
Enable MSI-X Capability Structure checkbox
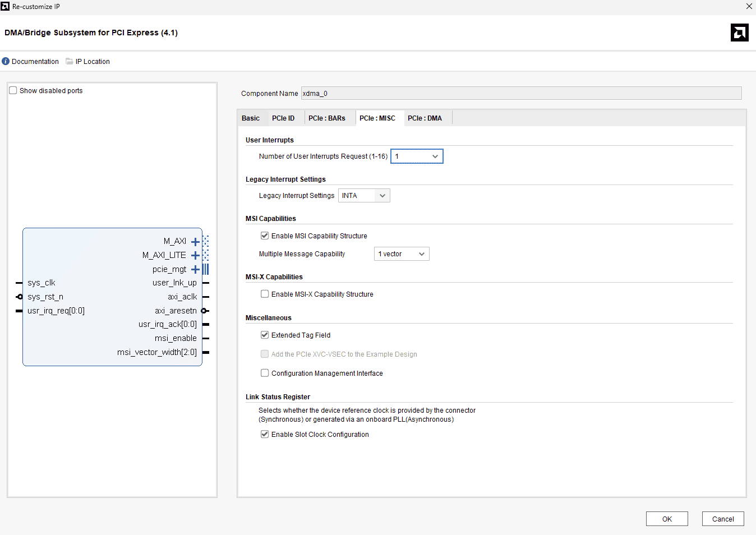click(x=265, y=294)
